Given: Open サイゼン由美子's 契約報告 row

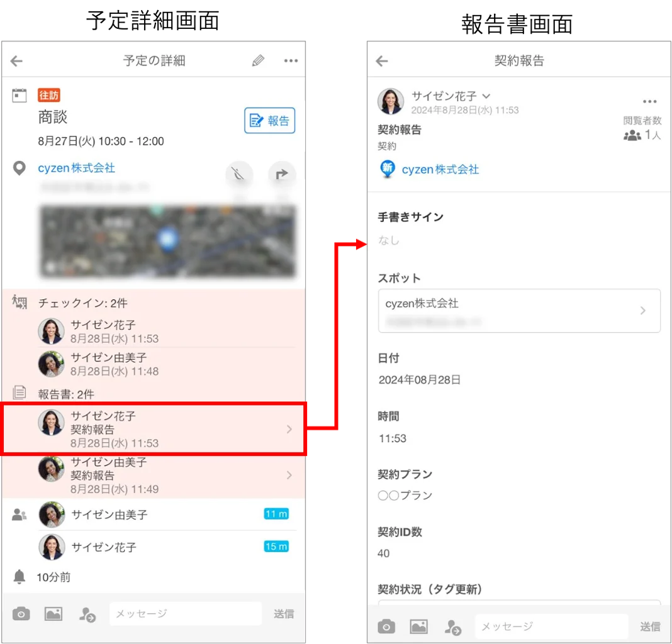Looking at the screenshot, I should (x=154, y=475).
